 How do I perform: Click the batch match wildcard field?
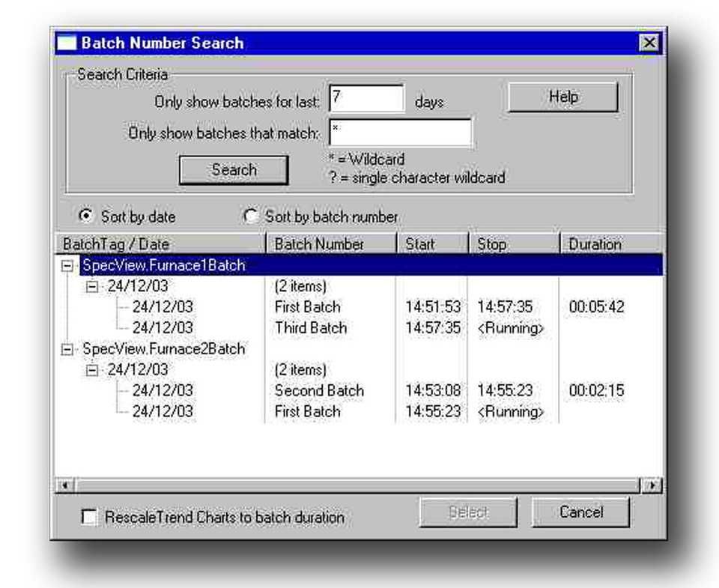(x=400, y=133)
